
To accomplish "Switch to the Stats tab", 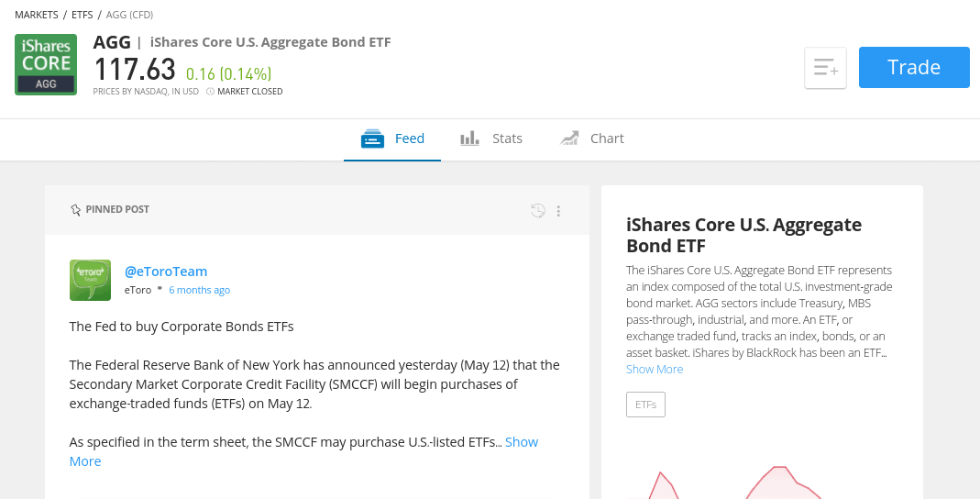I will pos(491,139).
